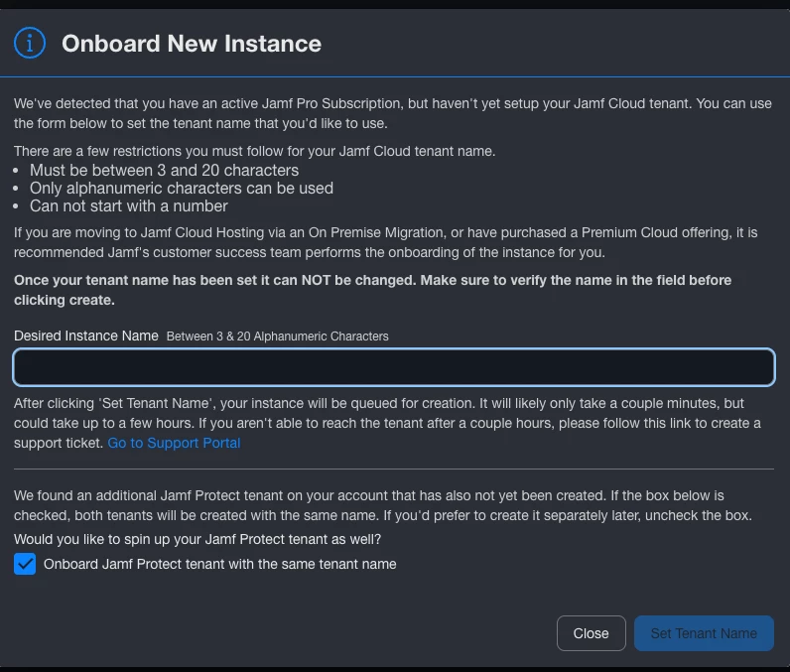Open the Go to Support Portal link
Image resolution: width=790 pixels, height=672 pixels.
tap(174, 443)
